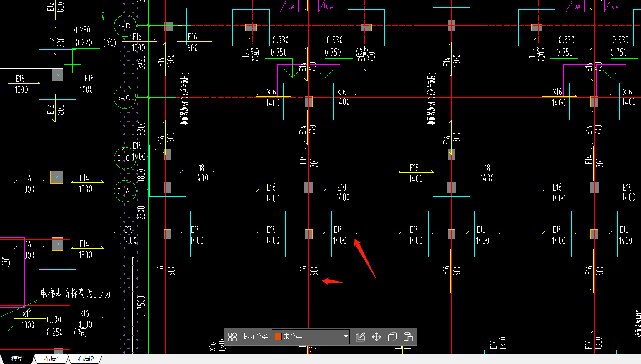Select the 电梯基坑标高为-1.250 note text
641x364 pixels.
(x=75, y=294)
